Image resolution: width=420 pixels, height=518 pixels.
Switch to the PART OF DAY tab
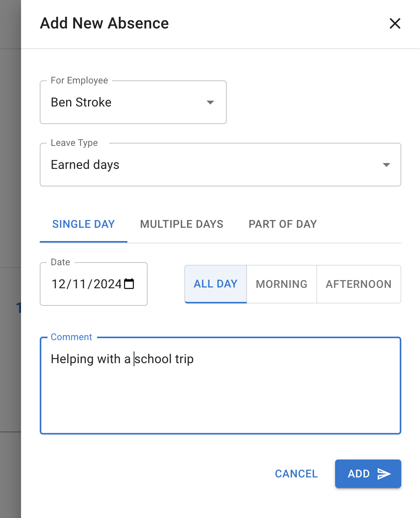(x=282, y=224)
